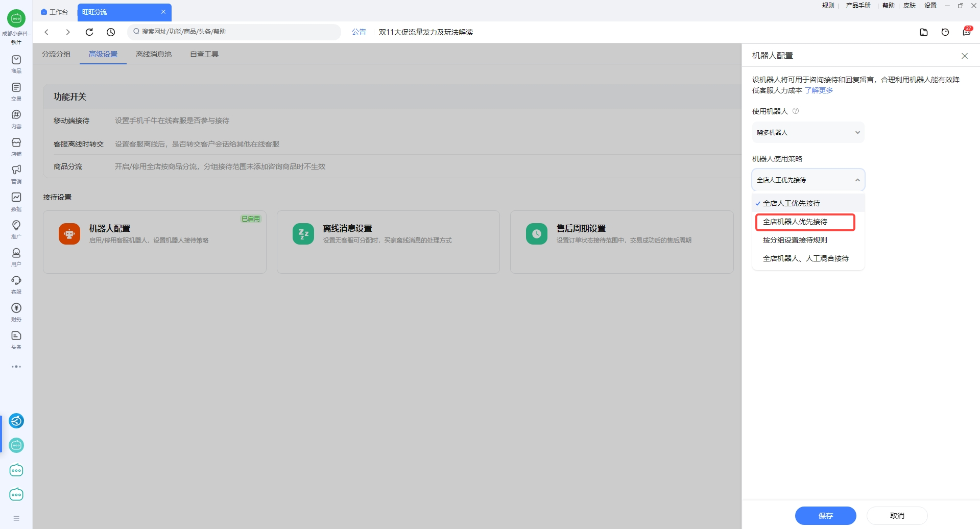Image resolution: width=980 pixels, height=529 pixels.
Task: Open the 财务 section in sidebar
Action: tap(16, 312)
